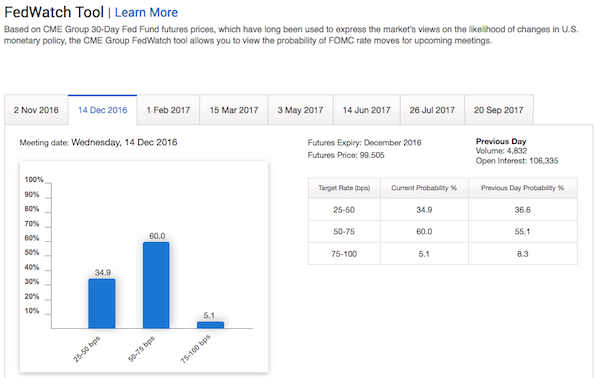Click the 25-50 bps x-axis label

coord(86,349)
